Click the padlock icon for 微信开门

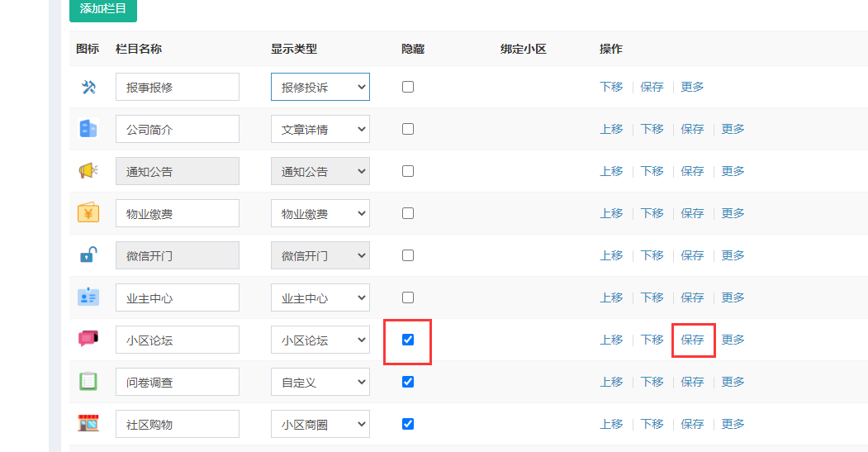pyautogui.click(x=88, y=255)
